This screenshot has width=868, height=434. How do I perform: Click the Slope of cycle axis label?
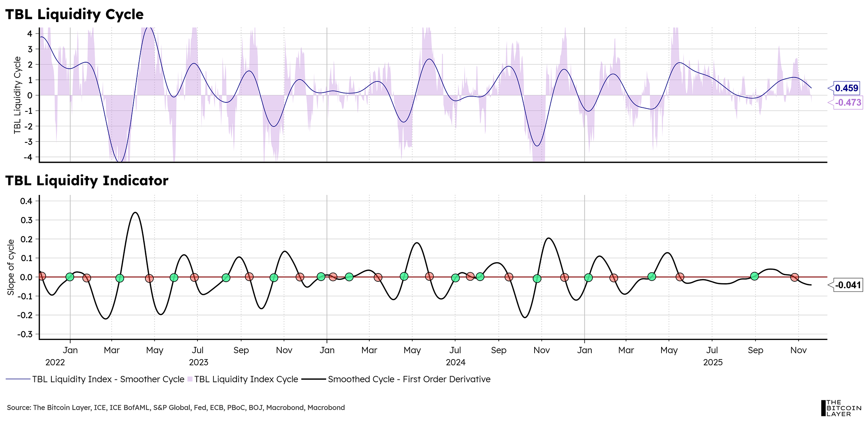click(11, 267)
